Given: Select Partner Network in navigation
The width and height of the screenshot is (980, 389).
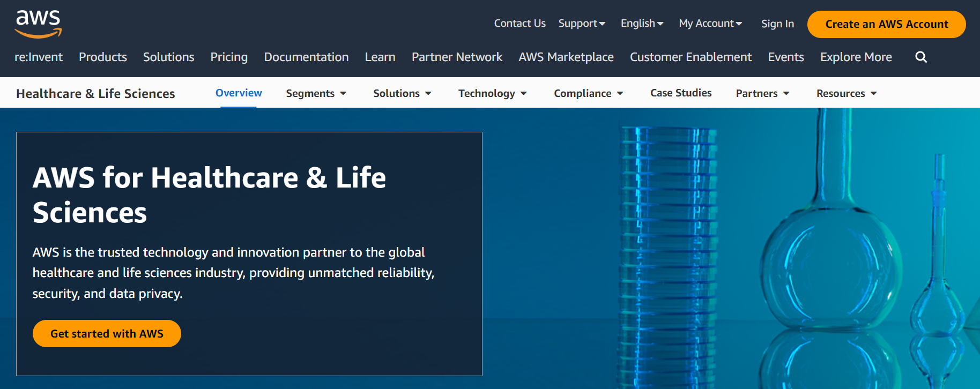Looking at the screenshot, I should [x=457, y=57].
